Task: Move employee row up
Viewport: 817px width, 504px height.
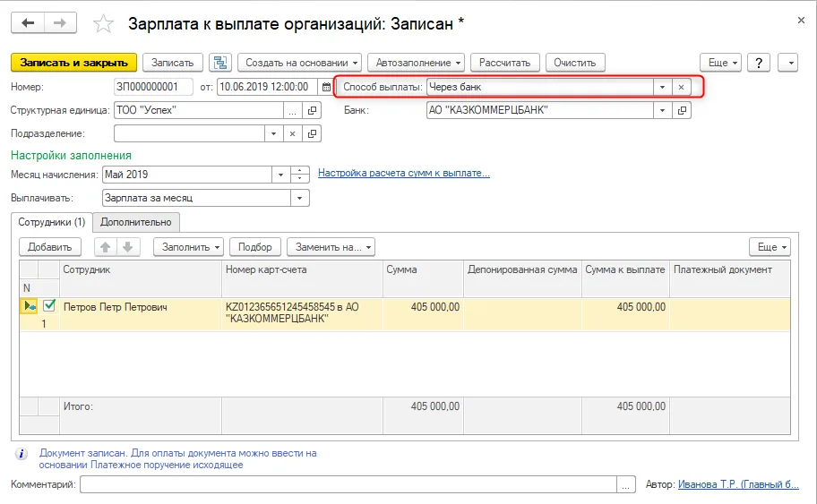Action: click(105, 247)
